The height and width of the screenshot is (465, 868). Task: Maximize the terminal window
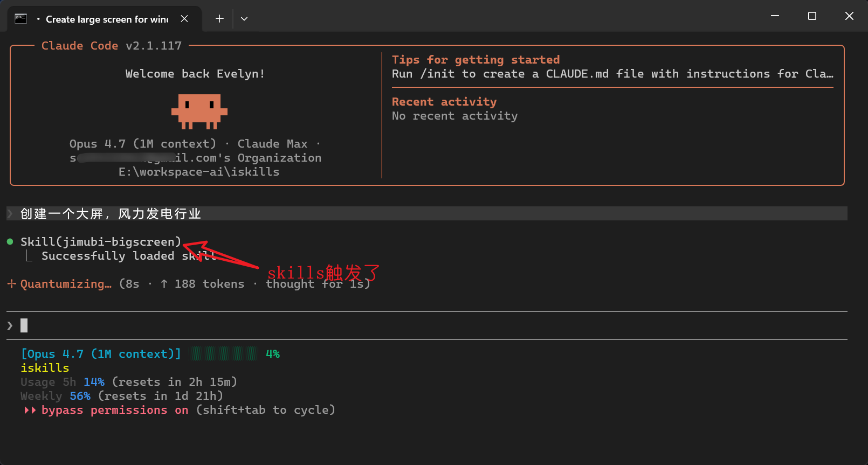pos(812,16)
